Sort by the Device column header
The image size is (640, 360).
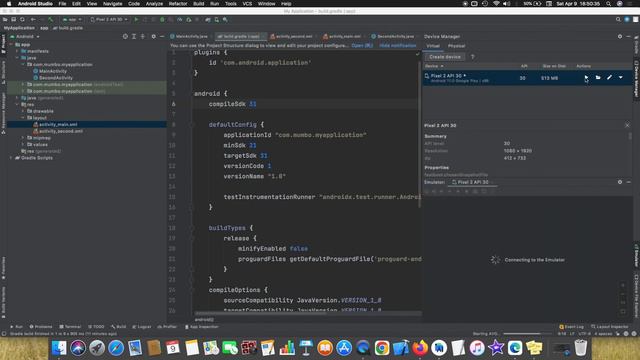(x=433, y=66)
